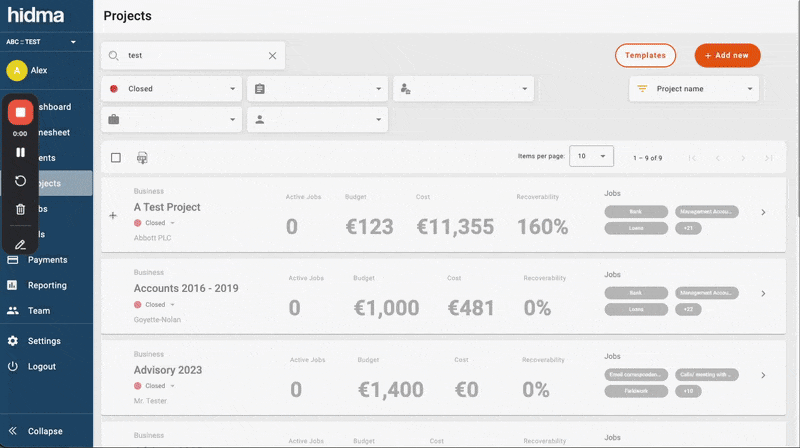800x448 pixels.
Task: Click inside the search field containing 'test'
Action: [x=193, y=55]
